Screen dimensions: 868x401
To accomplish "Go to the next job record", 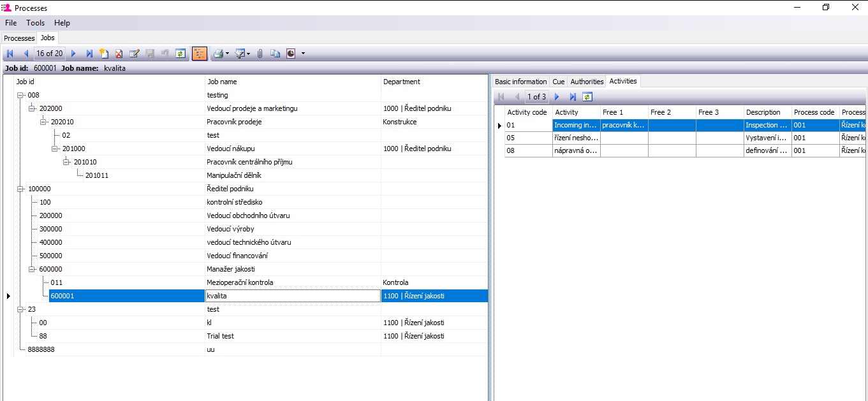I will pyautogui.click(x=73, y=54).
